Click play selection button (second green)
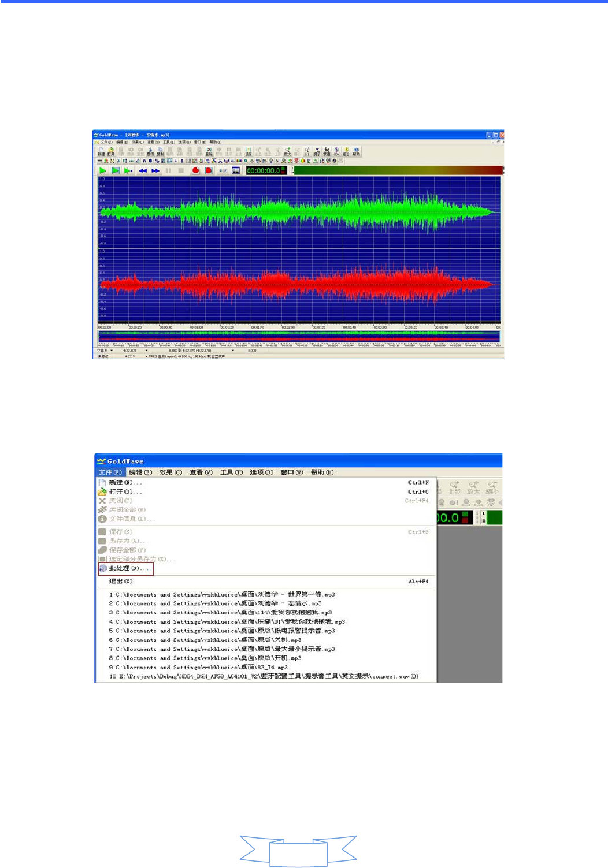The width and height of the screenshot is (608, 868). click(x=116, y=170)
